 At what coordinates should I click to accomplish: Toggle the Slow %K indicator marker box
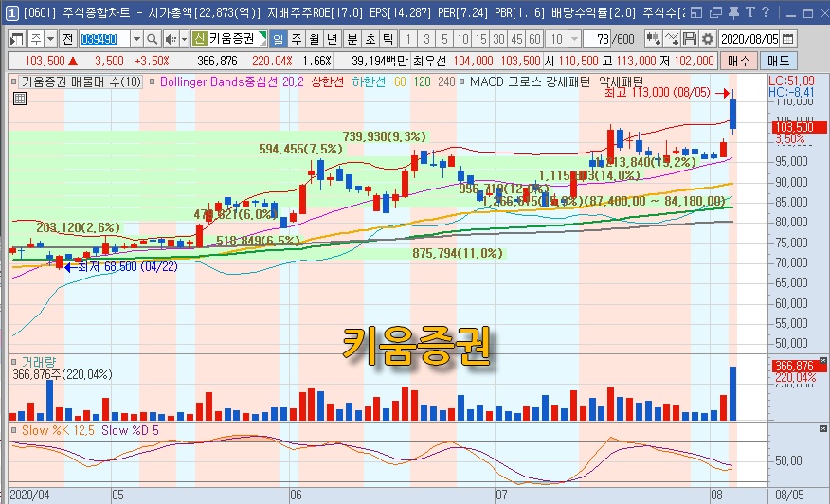[x=14, y=431]
